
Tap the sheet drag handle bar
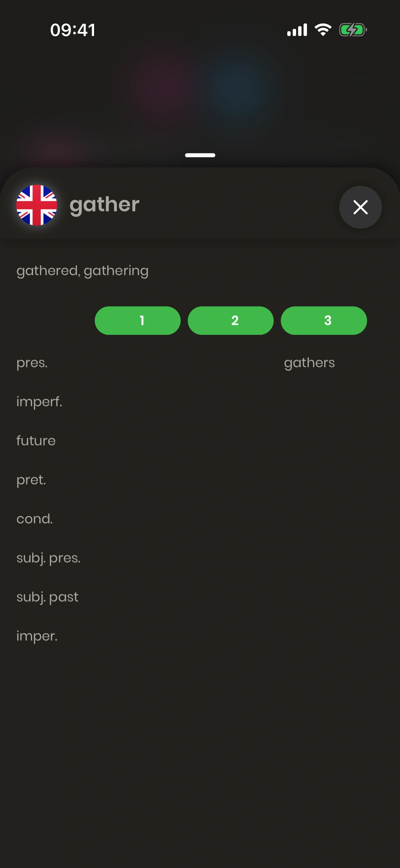coord(200,155)
